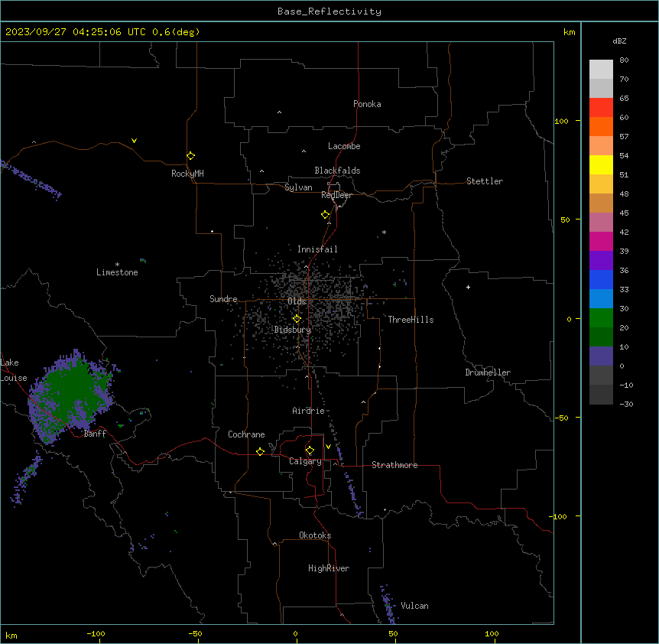Click the yellow diamond marker above Calgary
The image size is (659, 644).
(x=310, y=450)
